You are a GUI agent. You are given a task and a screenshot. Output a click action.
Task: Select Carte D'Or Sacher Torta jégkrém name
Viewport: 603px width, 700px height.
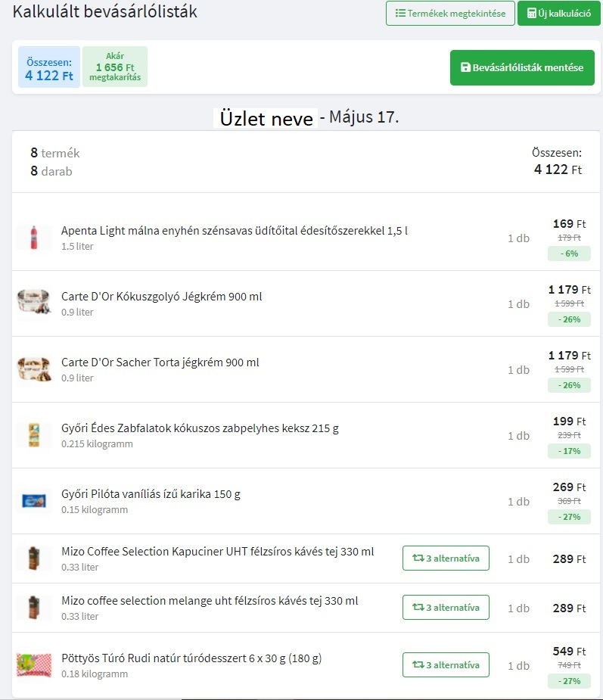click(x=160, y=362)
